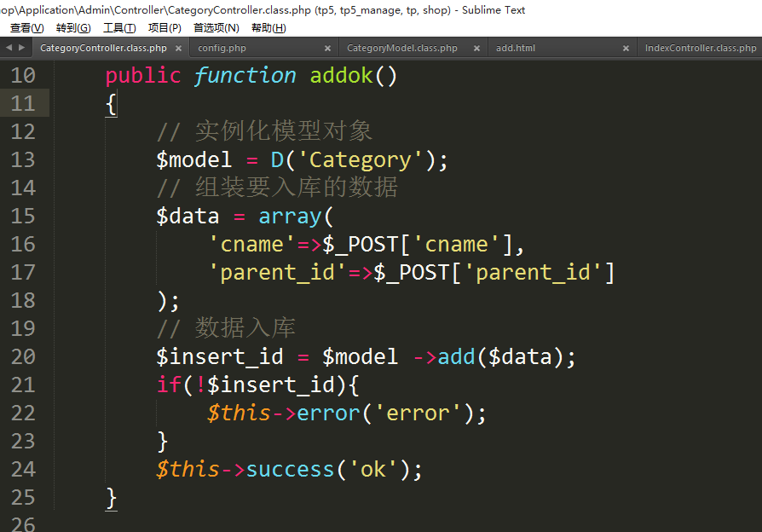This screenshot has width=762, height=532.
Task: Close the add.html tab
Action: click(626, 49)
